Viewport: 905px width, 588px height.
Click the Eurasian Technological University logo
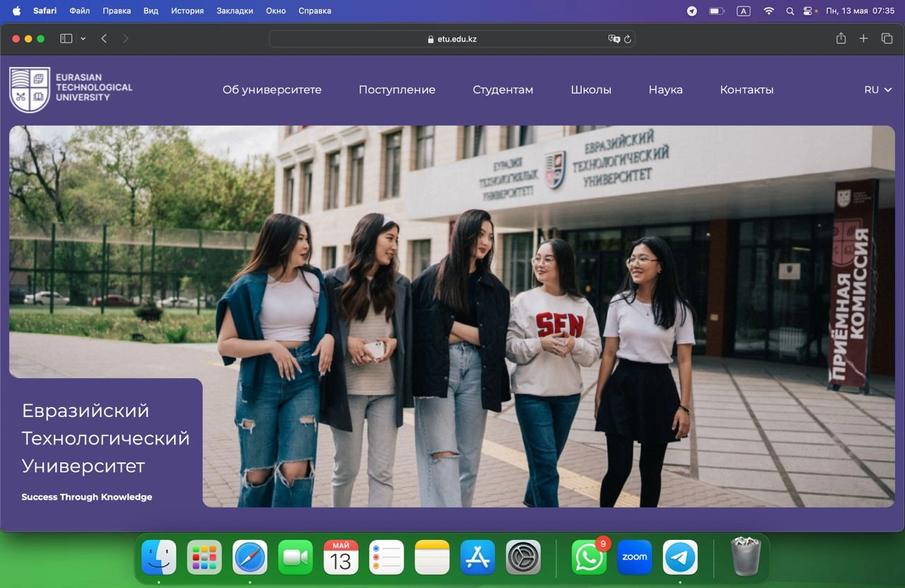click(x=71, y=90)
